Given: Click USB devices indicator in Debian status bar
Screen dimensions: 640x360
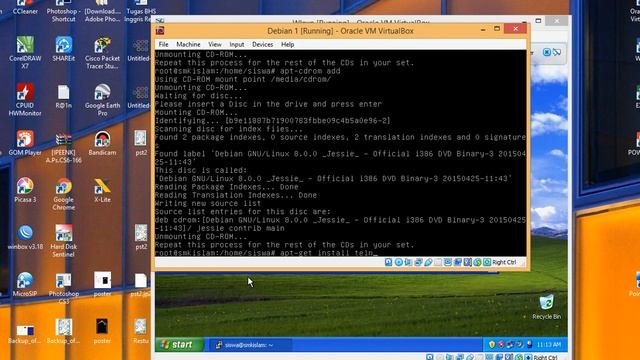Looking at the screenshot, I should 428,262.
